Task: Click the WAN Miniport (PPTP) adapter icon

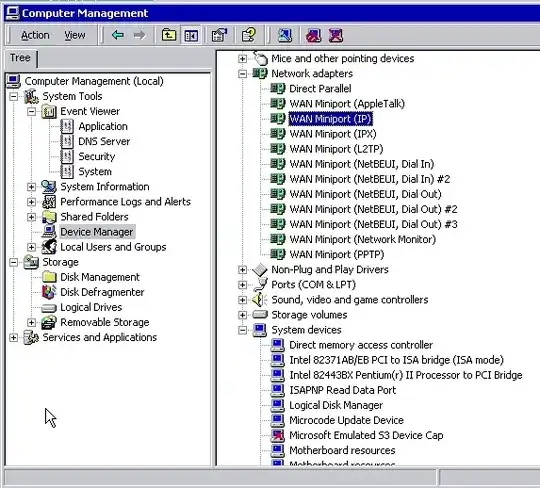Action: click(x=278, y=254)
